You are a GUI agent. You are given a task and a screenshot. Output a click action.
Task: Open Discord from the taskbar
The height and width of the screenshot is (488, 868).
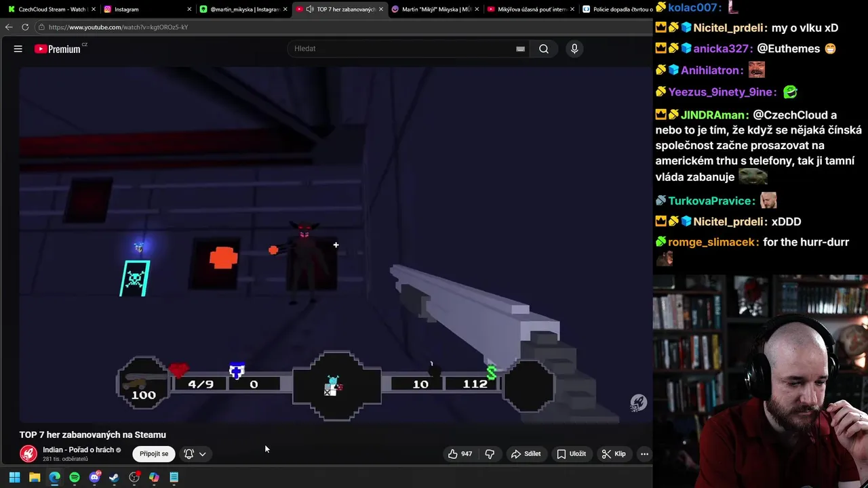(x=94, y=477)
